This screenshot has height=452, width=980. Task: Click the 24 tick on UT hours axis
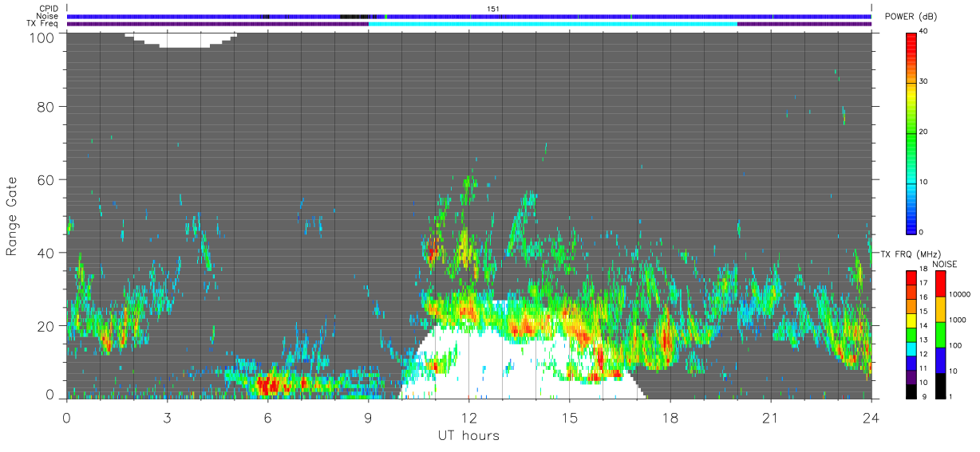pyautogui.click(x=871, y=416)
